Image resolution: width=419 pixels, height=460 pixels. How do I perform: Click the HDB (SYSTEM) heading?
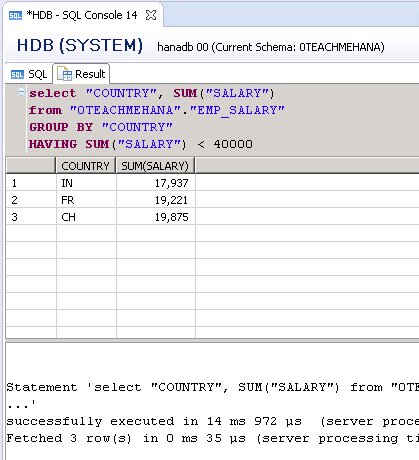click(x=80, y=45)
